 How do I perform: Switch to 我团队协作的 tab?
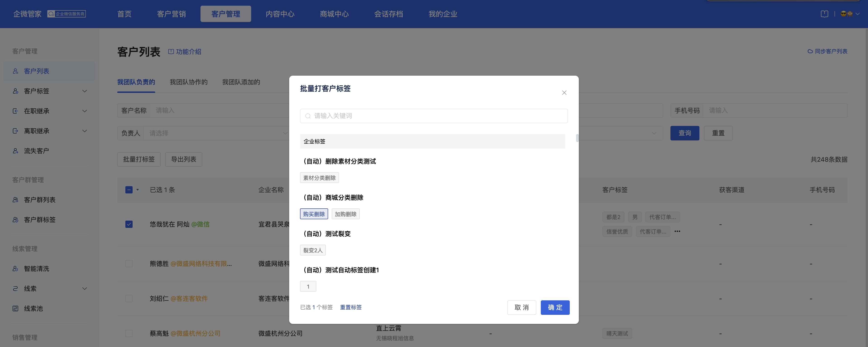point(188,82)
